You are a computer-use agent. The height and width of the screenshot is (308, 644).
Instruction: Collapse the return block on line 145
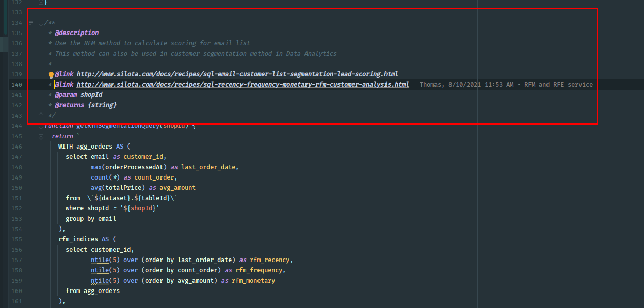(41, 136)
